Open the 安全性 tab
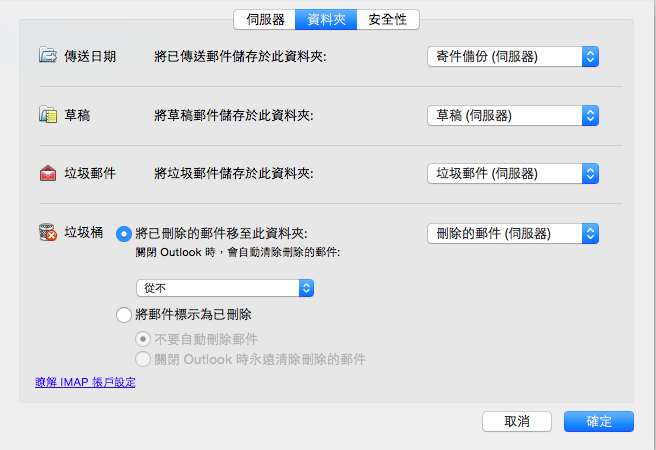Screen dimensions: 656x450 pos(388,19)
